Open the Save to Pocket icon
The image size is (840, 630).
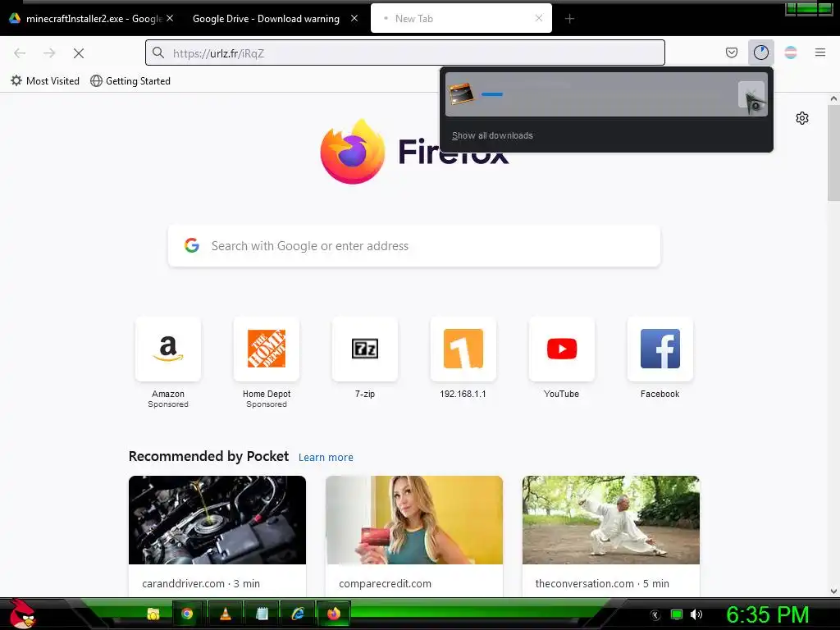[731, 52]
